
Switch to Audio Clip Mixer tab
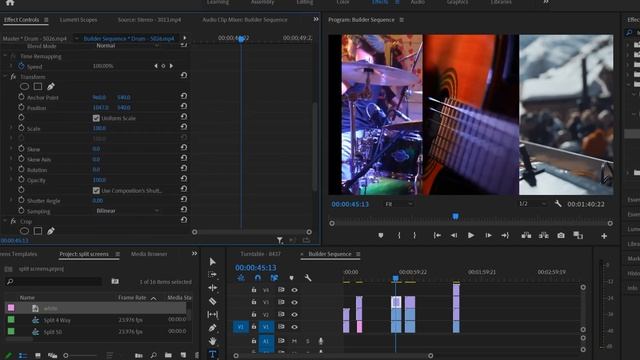click(245, 20)
